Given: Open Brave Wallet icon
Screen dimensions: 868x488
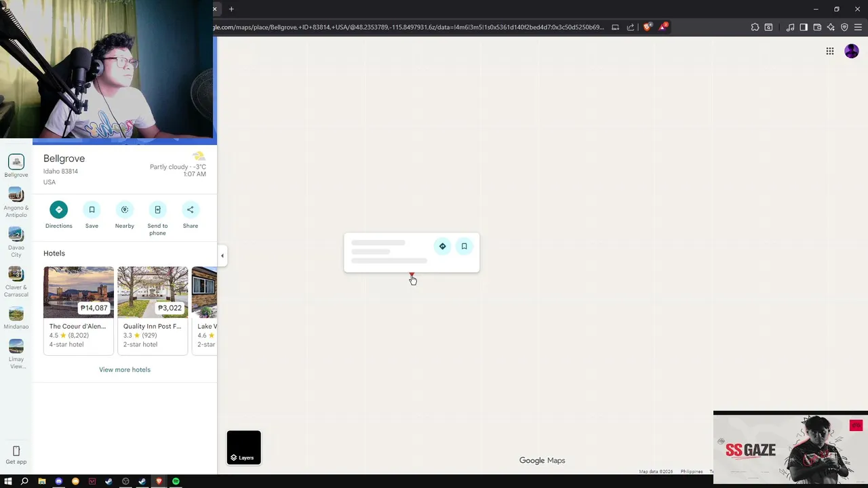Looking at the screenshot, I should 817,27.
